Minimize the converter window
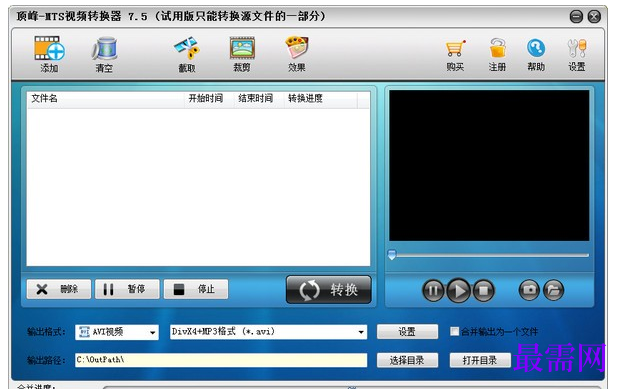 point(576,17)
